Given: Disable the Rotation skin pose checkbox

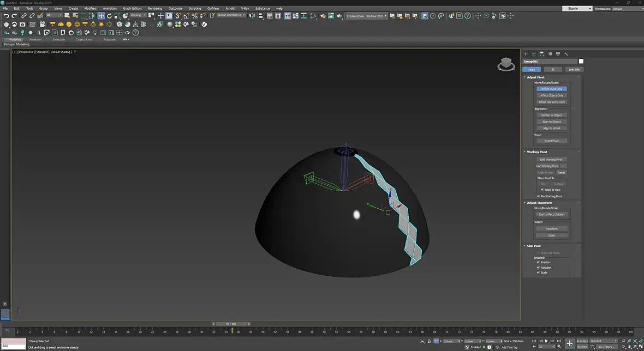Looking at the screenshot, I should click(539, 268).
